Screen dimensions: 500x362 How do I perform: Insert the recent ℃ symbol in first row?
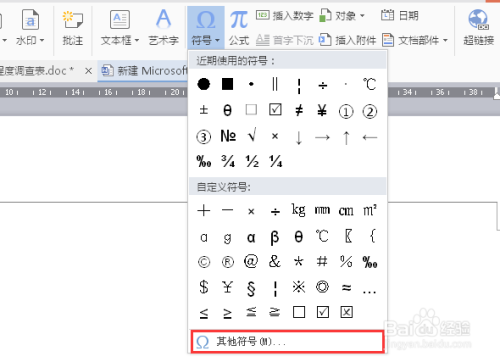(x=370, y=84)
